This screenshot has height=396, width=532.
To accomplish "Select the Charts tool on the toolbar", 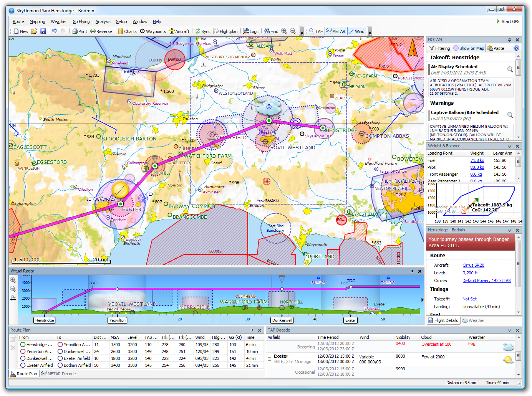I will [x=127, y=31].
